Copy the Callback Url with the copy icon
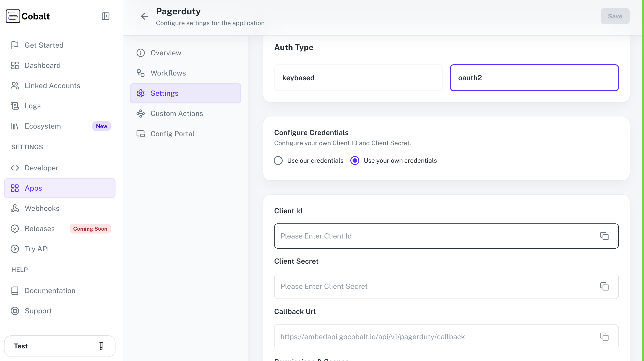This screenshot has width=644, height=361. pos(604,337)
